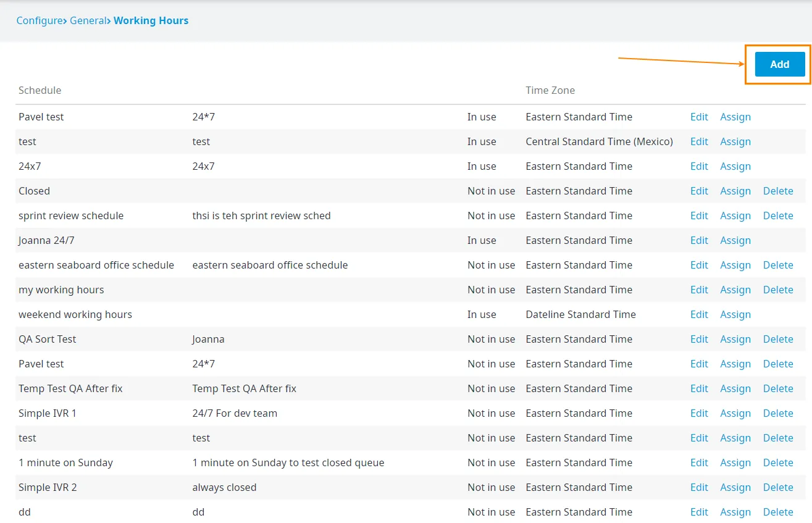The width and height of the screenshot is (812, 523).
Task: Edit the sprint review schedule
Action: pyautogui.click(x=699, y=215)
